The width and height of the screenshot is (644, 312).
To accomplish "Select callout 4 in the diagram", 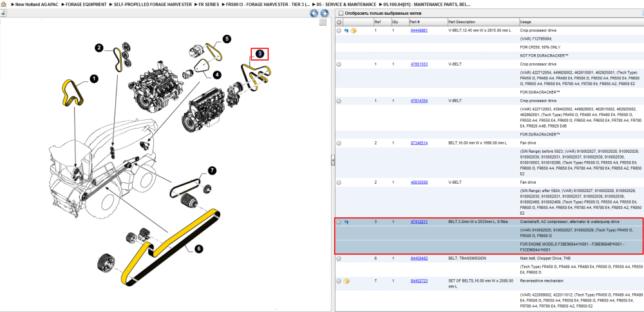I will (217, 75).
